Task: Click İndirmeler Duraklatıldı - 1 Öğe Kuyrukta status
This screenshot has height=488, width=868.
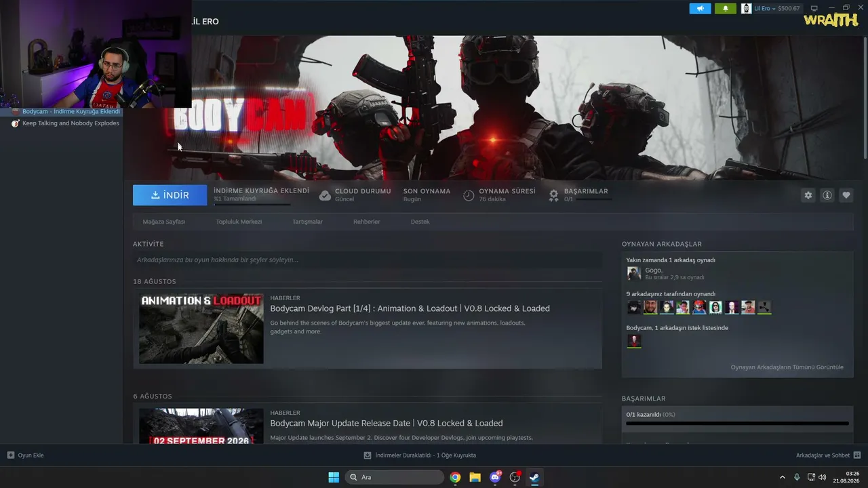Action: point(425,455)
